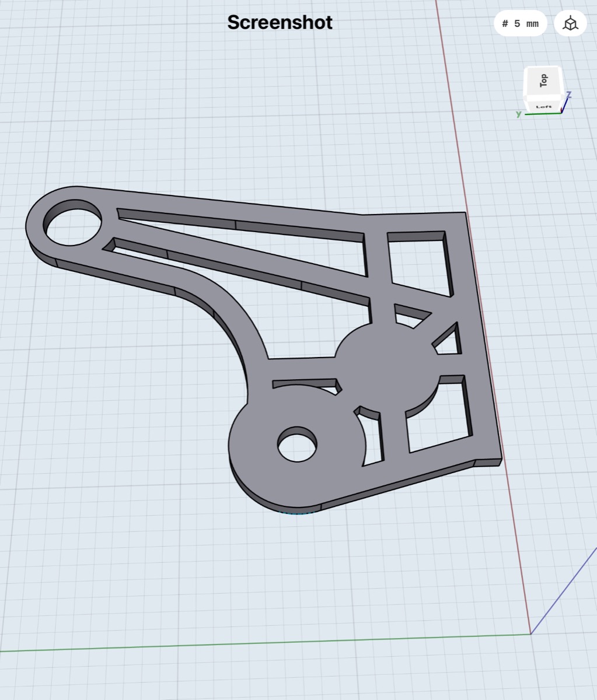This screenshot has width=597, height=700.
Task: Open the 5 mm grid size setting
Action: click(x=520, y=23)
